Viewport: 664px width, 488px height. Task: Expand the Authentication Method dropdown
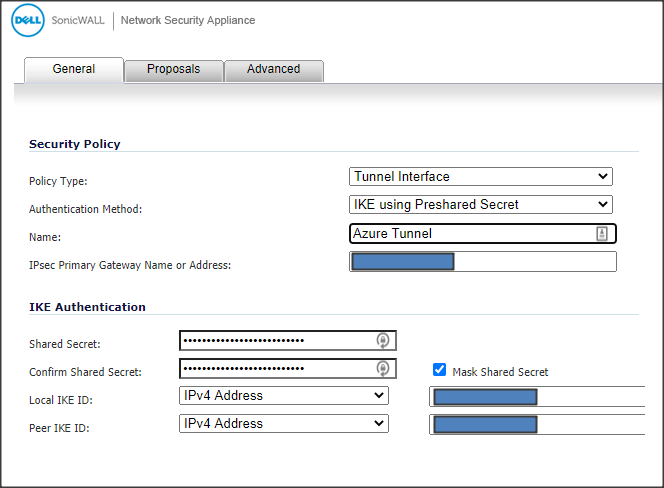(x=481, y=205)
